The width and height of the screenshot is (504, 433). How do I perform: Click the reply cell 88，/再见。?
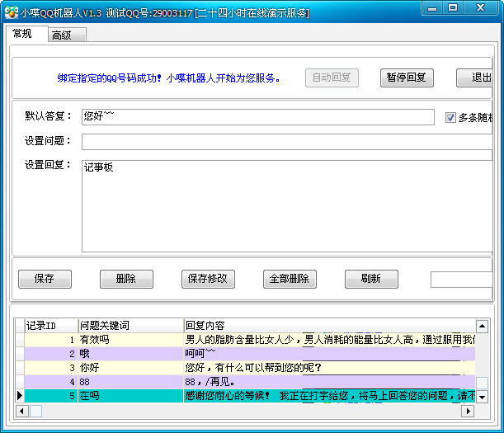(x=329, y=382)
